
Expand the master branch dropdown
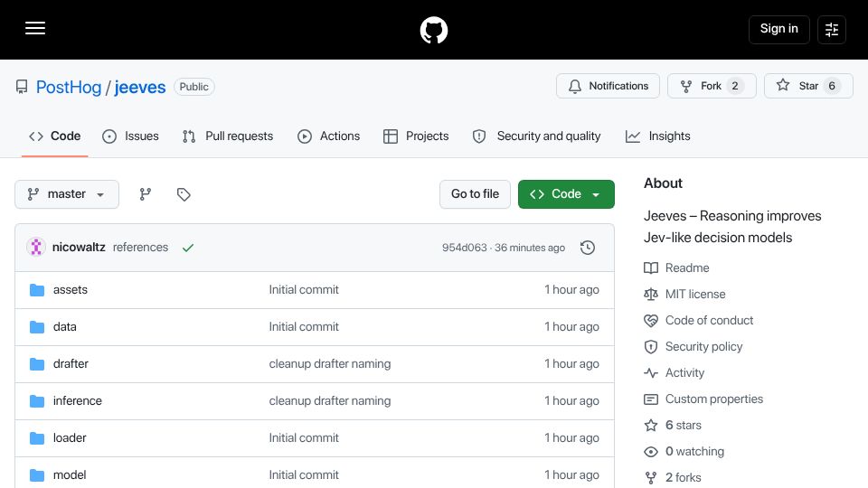click(67, 194)
